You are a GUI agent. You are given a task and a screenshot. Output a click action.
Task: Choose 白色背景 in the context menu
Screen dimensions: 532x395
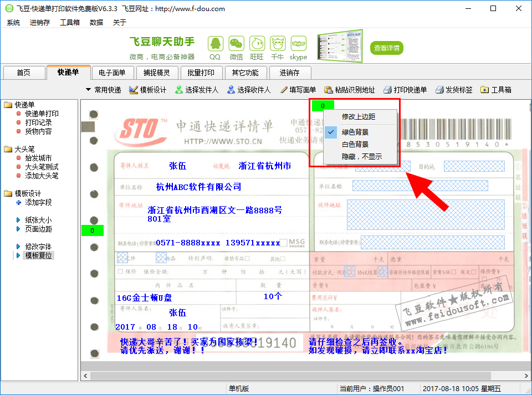[x=360, y=145]
